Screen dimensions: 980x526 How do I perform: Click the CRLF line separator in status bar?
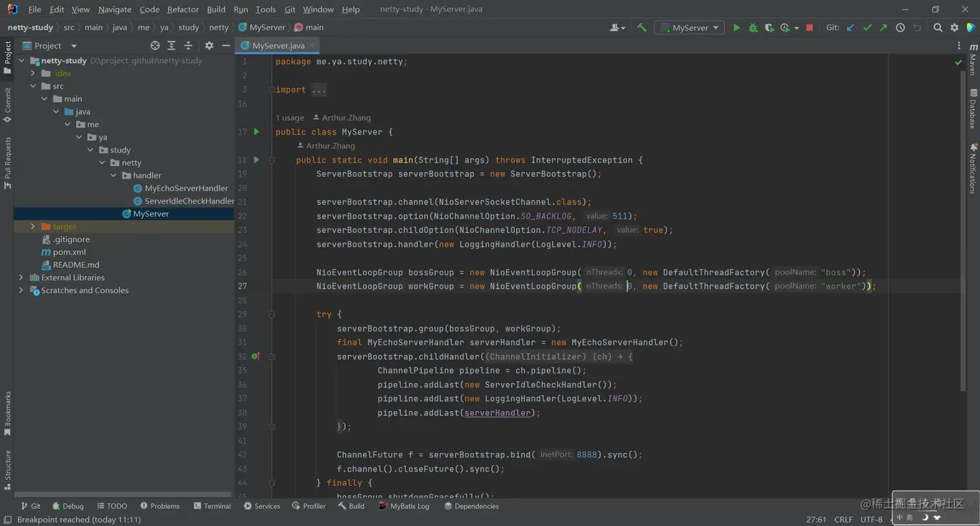click(x=843, y=520)
